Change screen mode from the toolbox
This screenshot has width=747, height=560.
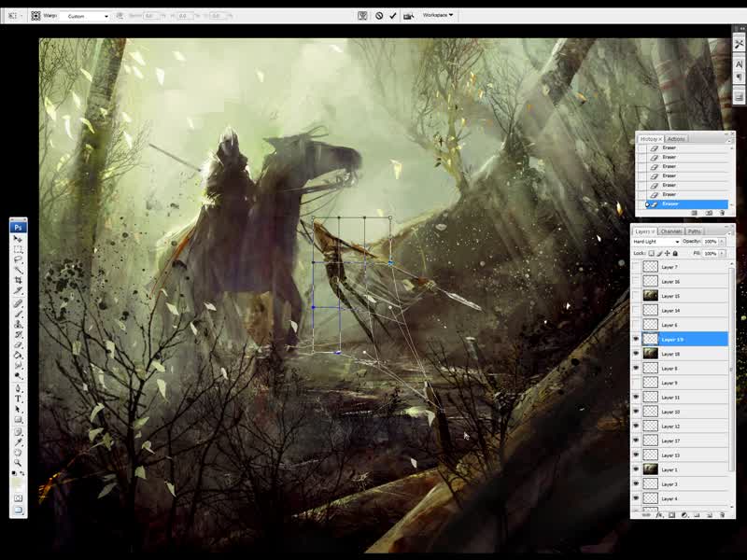[x=18, y=510]
